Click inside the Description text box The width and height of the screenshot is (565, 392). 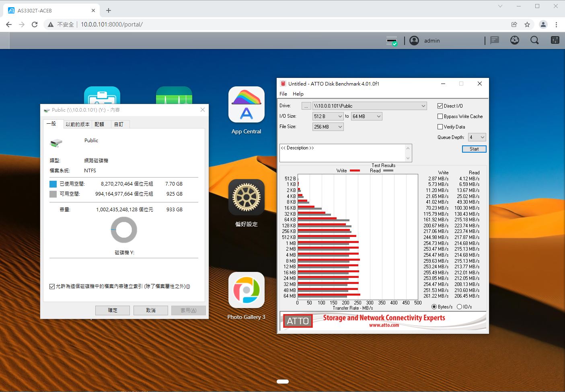coord(343,153)
